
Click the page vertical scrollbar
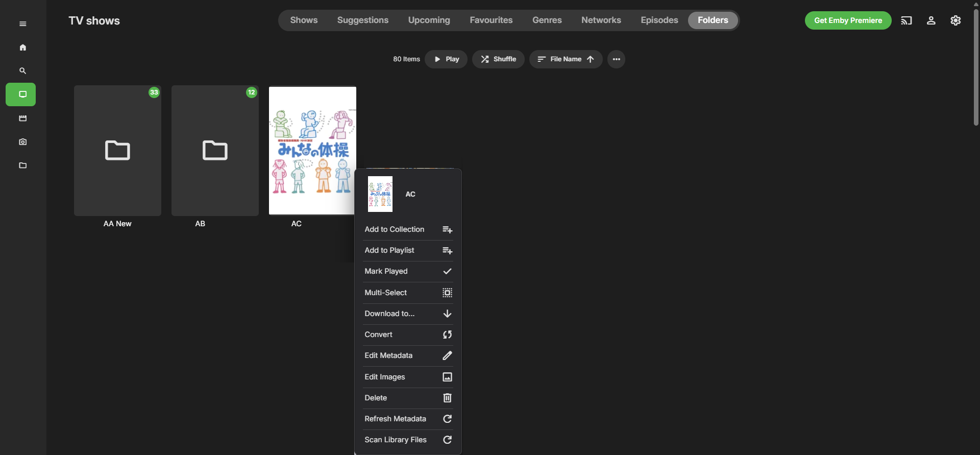pos(976,66)
